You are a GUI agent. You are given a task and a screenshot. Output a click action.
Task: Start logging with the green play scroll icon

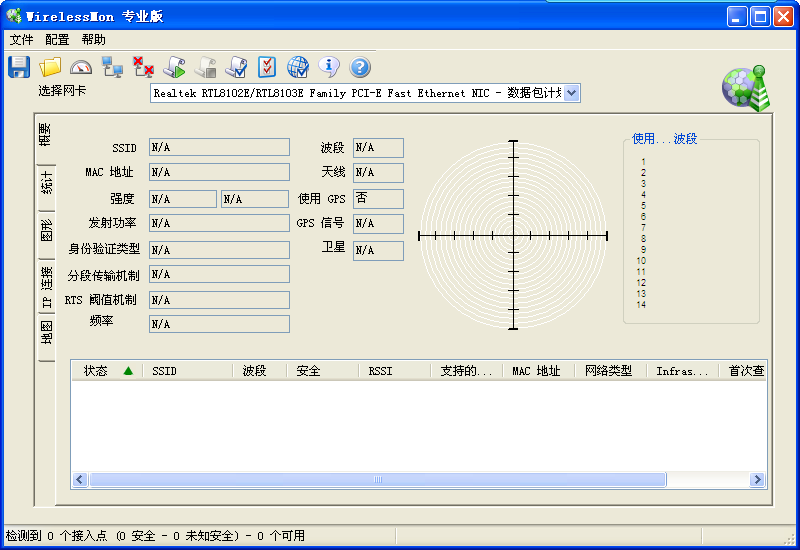[x=174, y=67]
